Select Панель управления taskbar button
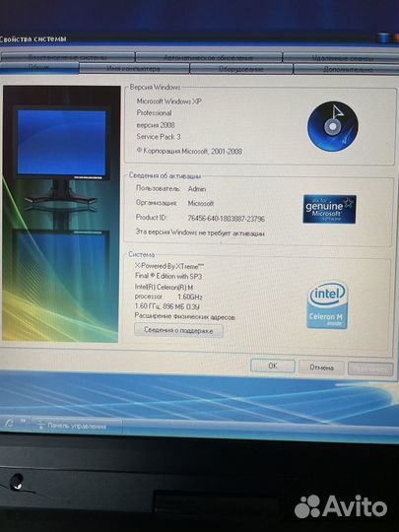This screenshot has height=532, width=399. 76,426
